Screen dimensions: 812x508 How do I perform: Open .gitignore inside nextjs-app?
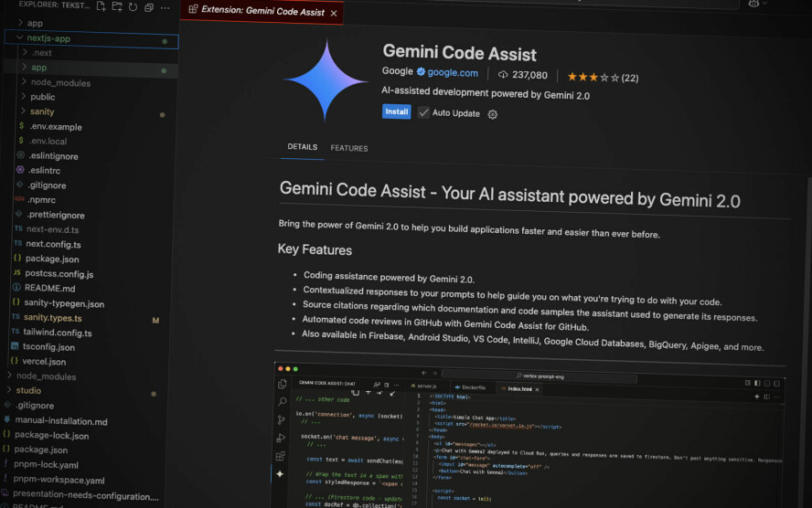[47, 185]
